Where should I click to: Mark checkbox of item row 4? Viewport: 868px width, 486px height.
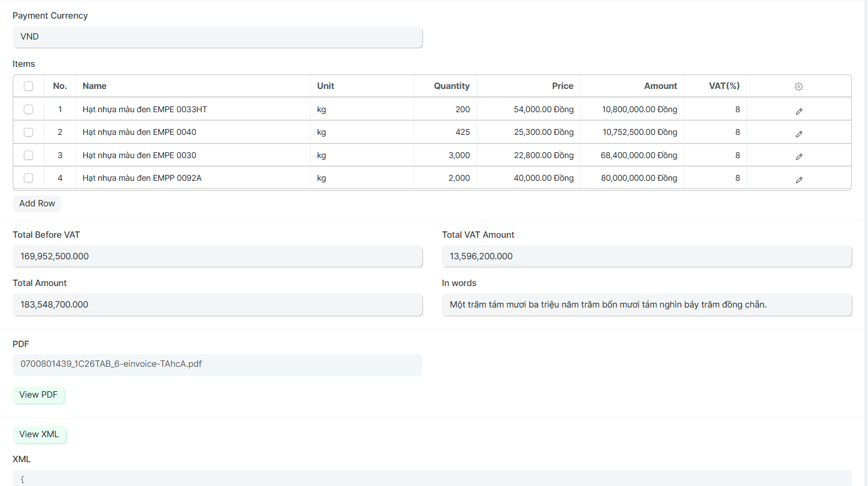point(29,178)
